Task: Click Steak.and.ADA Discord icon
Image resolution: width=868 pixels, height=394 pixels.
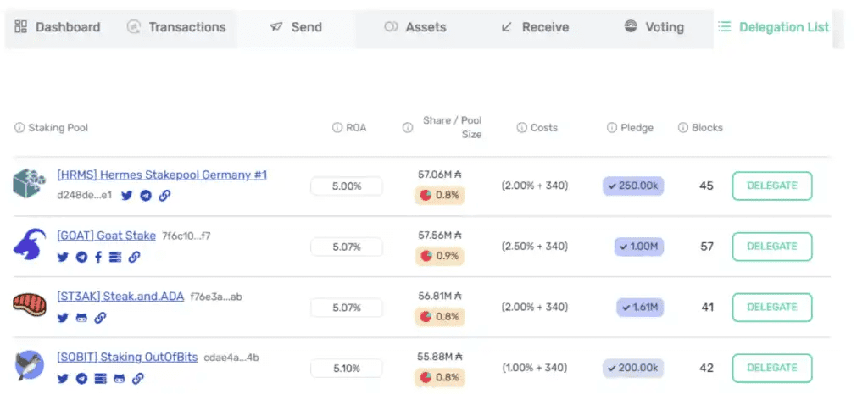Action: point(81,319)
